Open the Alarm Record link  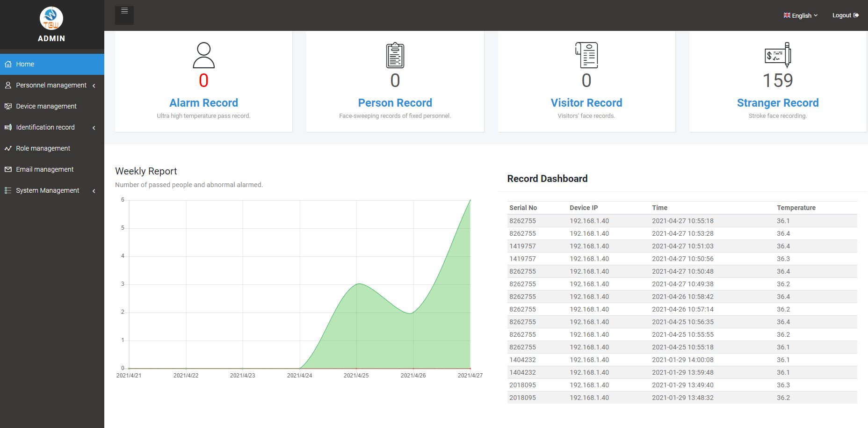(x=203, y=103)
